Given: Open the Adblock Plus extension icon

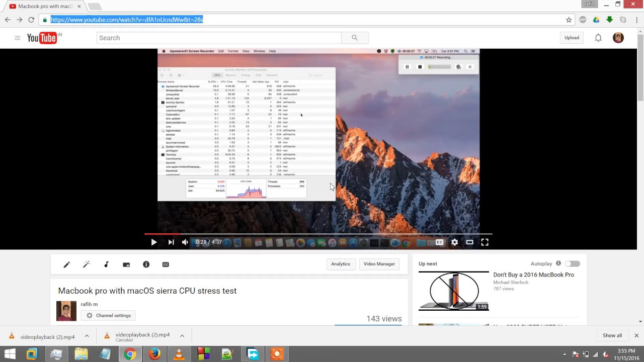Looking at the screenshot, I should pos(583,20).
